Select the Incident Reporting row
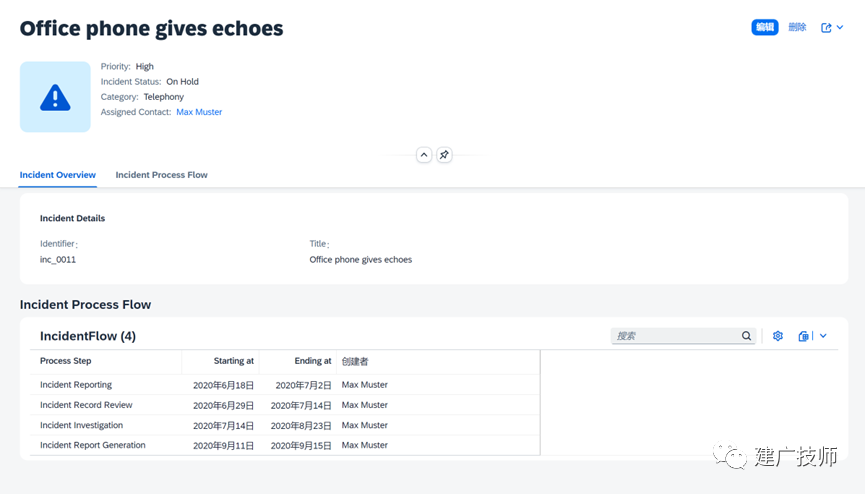Screen dimensions: 865x494 [x=285, y=385]
